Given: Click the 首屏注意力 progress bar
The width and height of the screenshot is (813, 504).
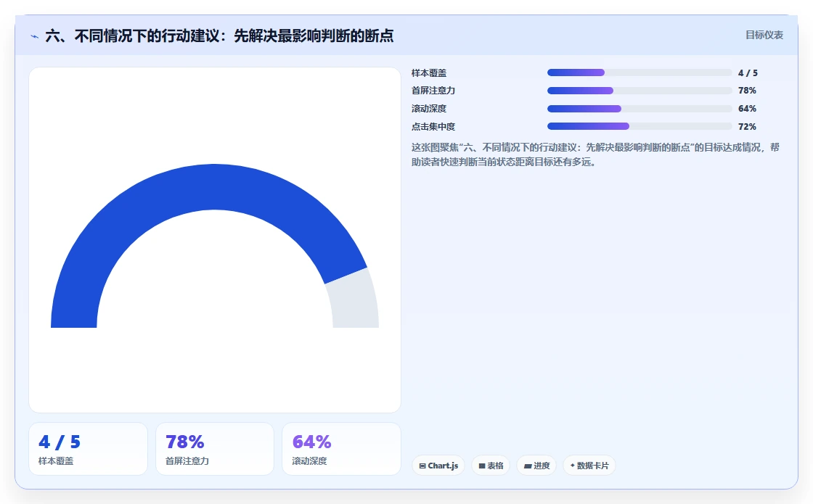Looking at the screenshot, I should click(640, 91).
